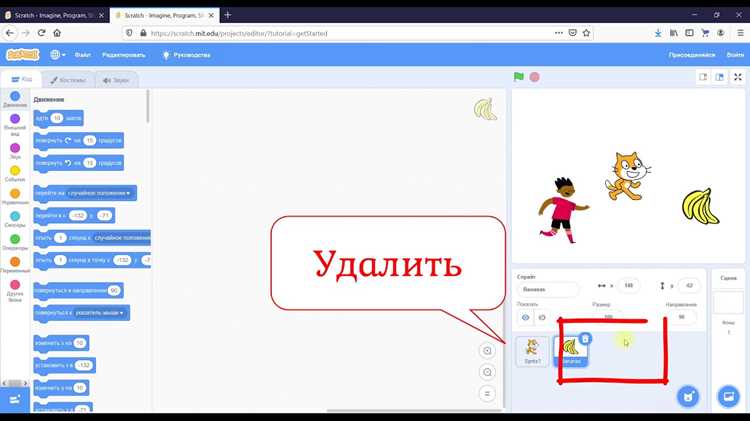Bookmark this page with the star

586,33
